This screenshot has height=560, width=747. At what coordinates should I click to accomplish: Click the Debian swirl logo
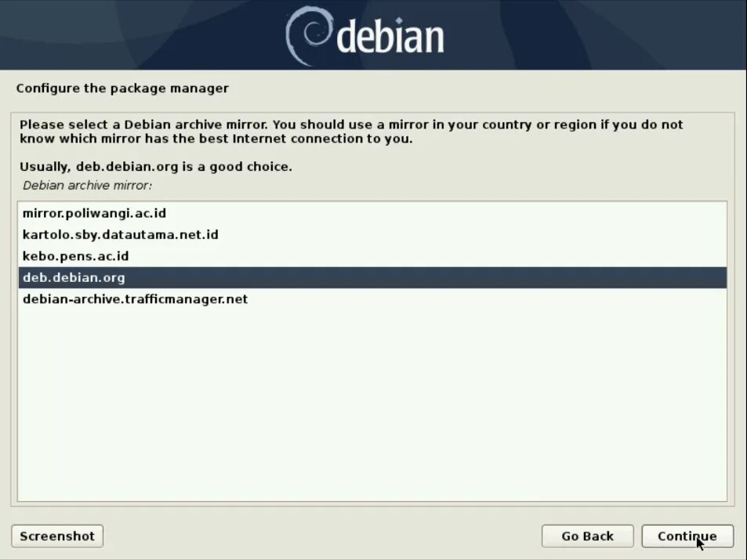pyautogui.click(x=309, y=35)
